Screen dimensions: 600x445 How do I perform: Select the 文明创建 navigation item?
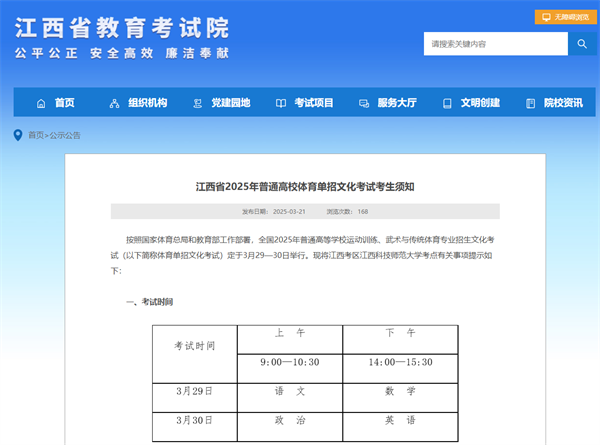pos(480,103)
